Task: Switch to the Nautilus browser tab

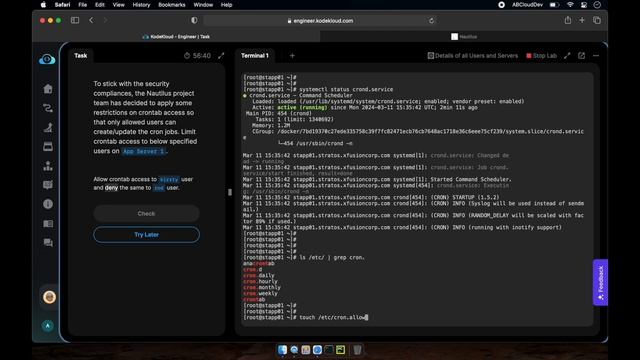Action: tap(464, 36)
